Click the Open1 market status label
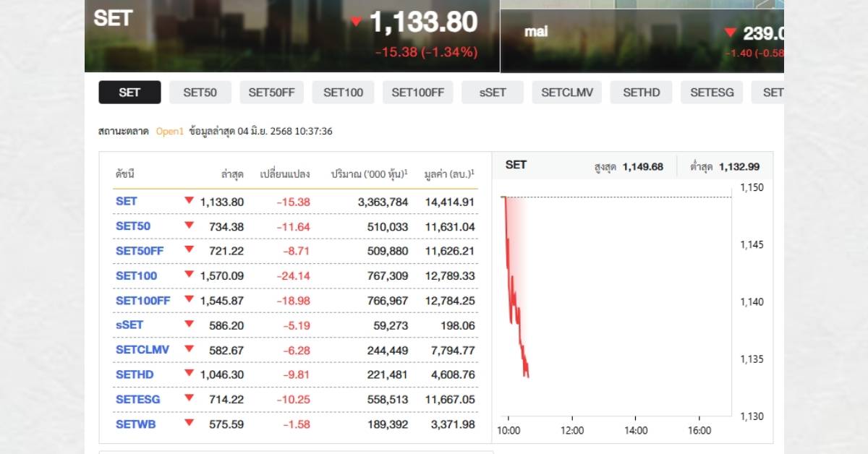Image resolution: width=868 pixels, height=454 pixels. (169, 132)
